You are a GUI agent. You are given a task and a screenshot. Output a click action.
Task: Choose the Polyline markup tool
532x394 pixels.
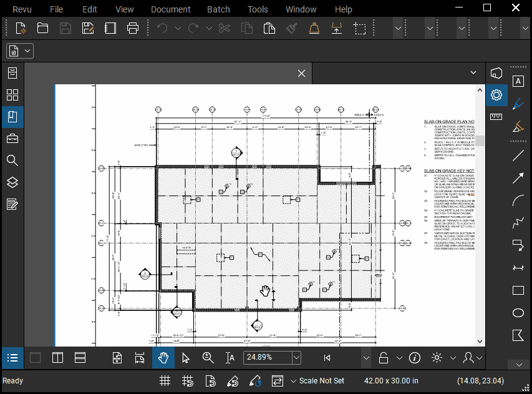518,223
